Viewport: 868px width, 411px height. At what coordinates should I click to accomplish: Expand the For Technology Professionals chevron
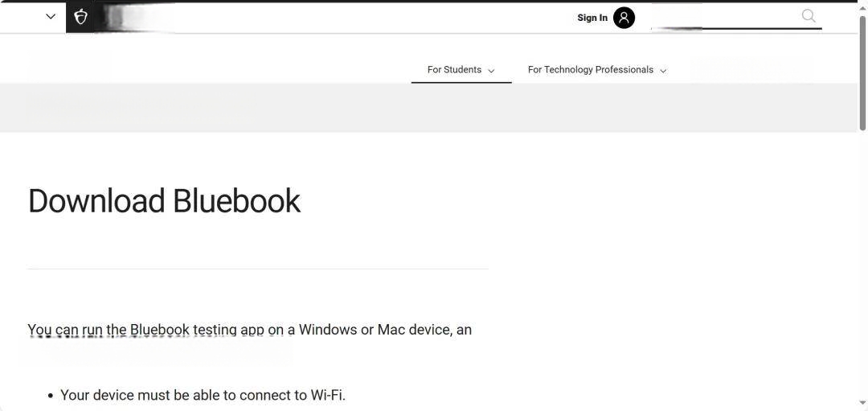click(x=663, y=71)
